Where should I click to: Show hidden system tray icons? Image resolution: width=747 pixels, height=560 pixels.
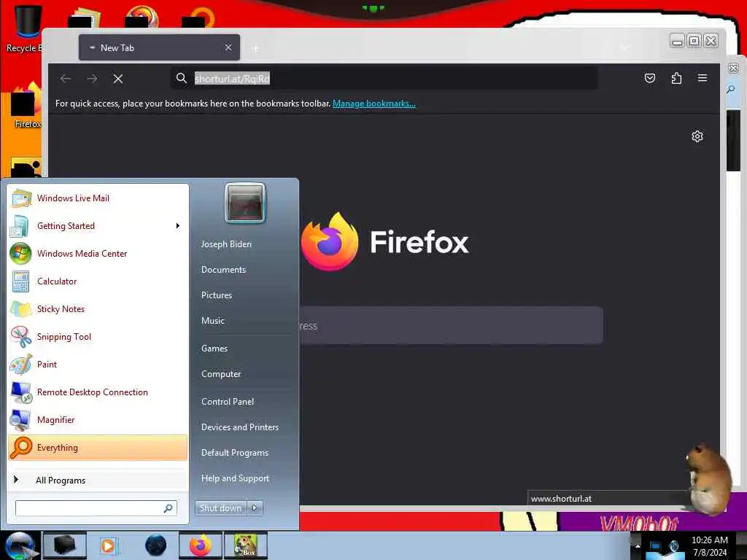(638, 546)
